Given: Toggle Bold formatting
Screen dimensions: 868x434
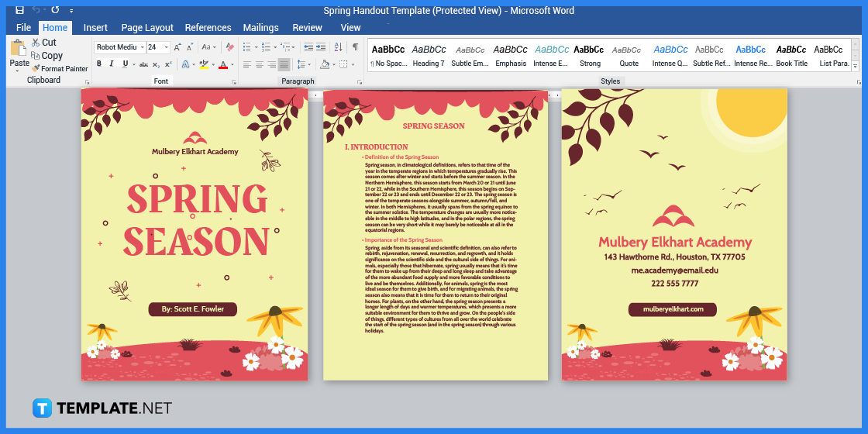Looking at the screenshot, I should tap(99, 64).
